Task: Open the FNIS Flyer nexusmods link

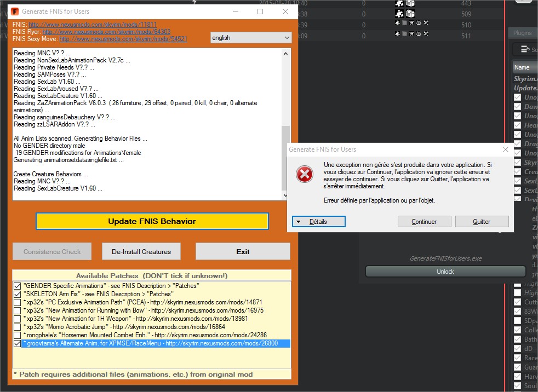Action: tap(106, 32)
